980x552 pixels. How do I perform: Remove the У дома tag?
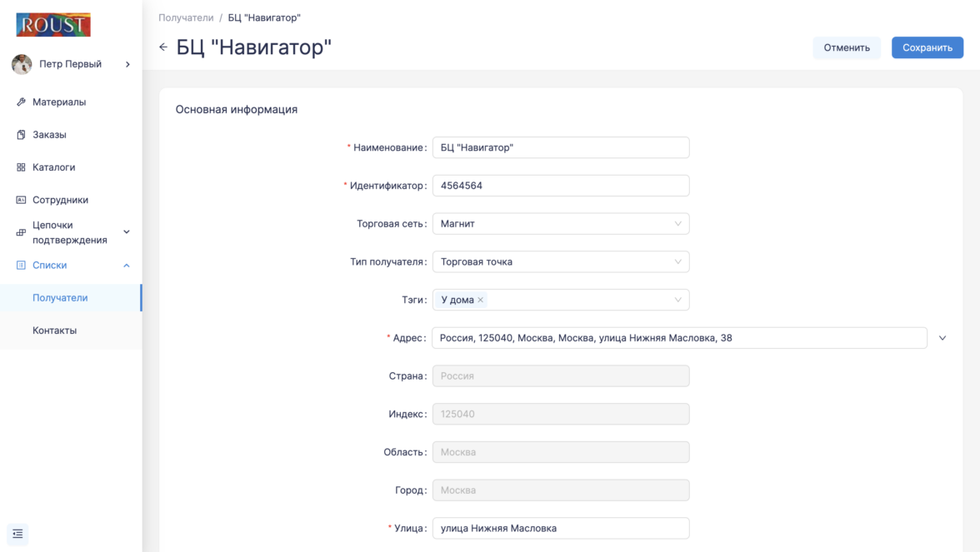pos(481,300)
